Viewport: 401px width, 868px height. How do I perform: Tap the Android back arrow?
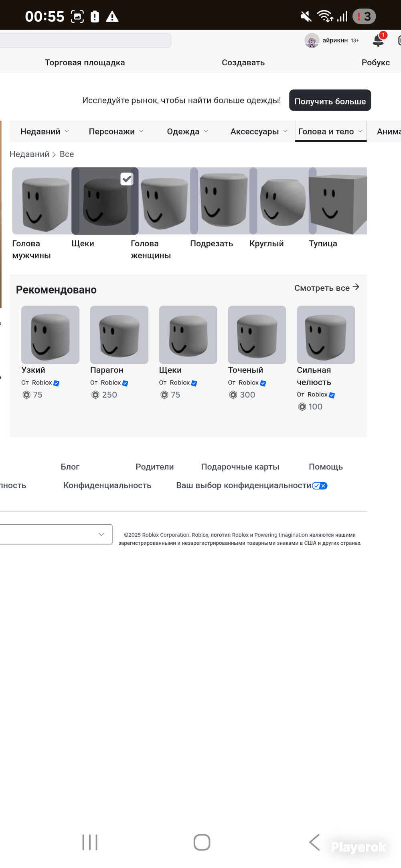(x=315, y=842)
